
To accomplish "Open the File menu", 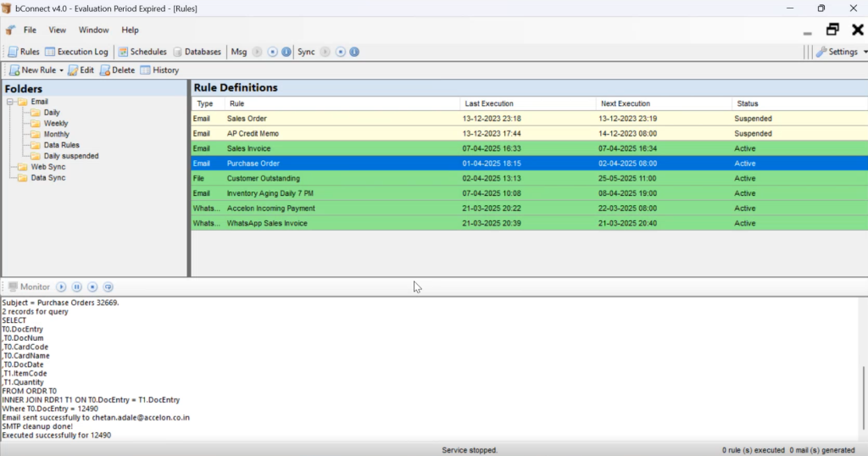I will [x=30, y=30].
